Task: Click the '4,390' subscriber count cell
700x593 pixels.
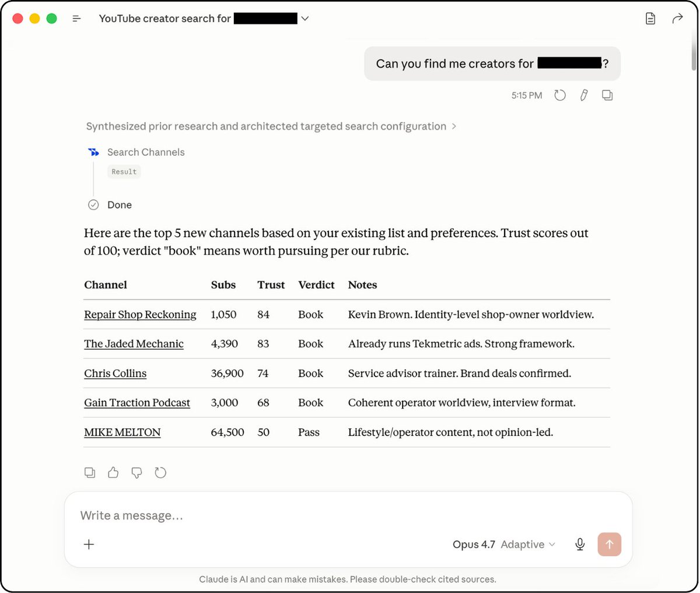Action: [224, 344]
